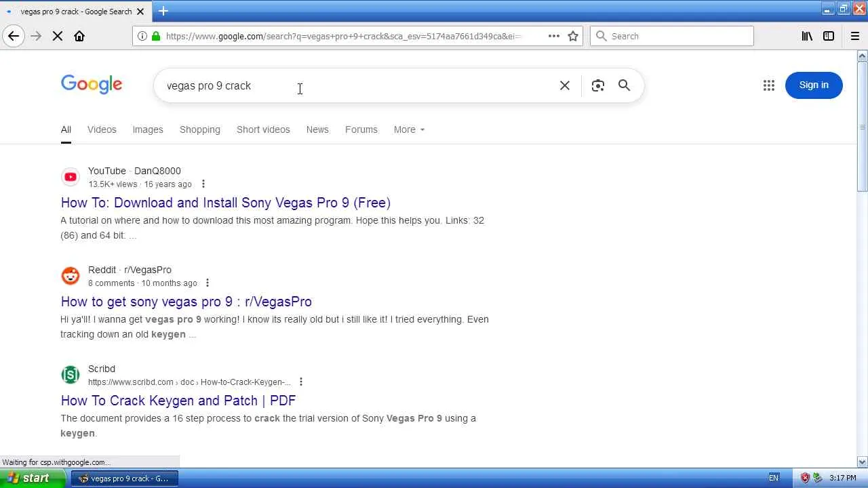Viewport: 868px width, 488px height.
Task: Click the Scribd site name label
Action: click(102, 369)
